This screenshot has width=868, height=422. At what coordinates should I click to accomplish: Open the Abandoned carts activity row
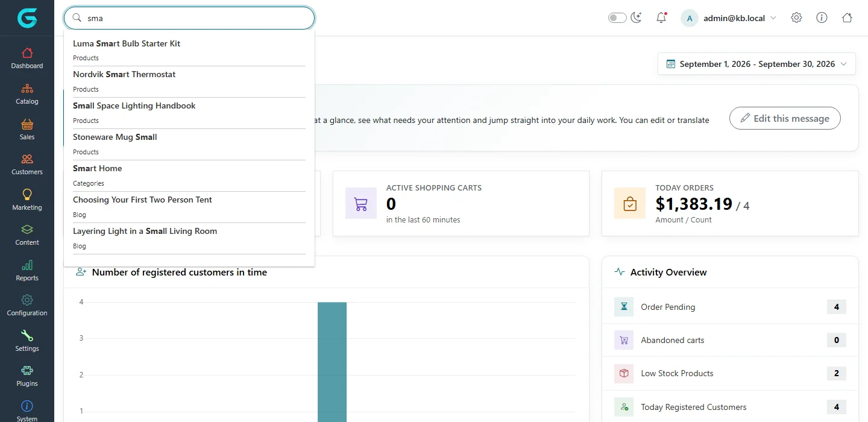[x=730, y=340]
